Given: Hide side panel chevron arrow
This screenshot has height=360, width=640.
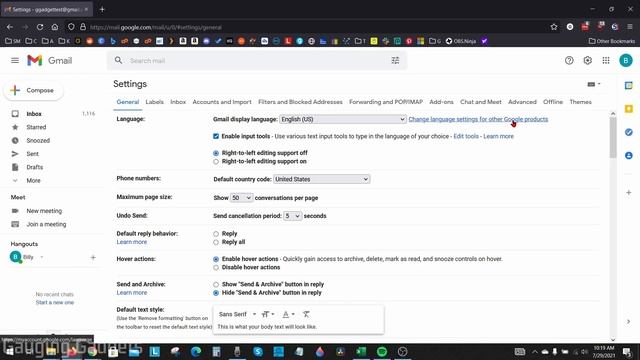Looking at the screenshot, I should (x=629, y=322).
